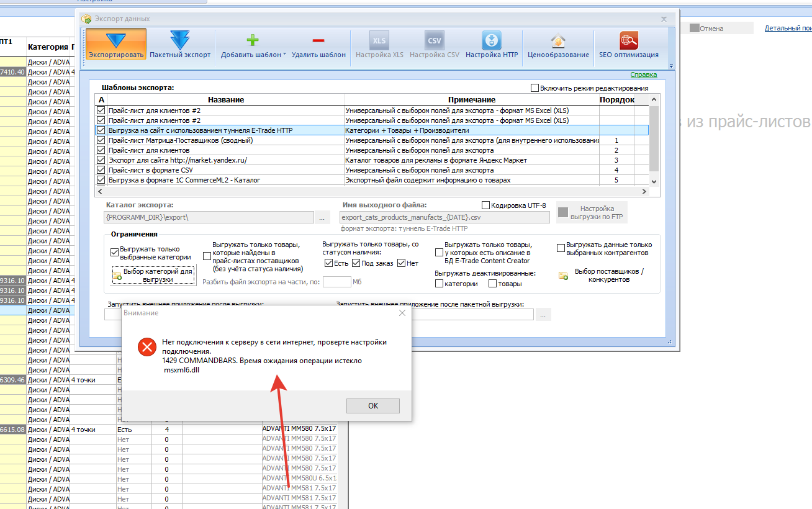
Task: Click the ellipsis button after пакетной выгрузки field
Action: point(543,315)
